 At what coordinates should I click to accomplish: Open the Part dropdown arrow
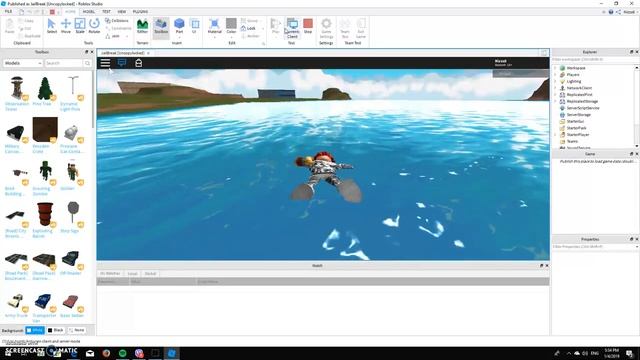point(179,37)
